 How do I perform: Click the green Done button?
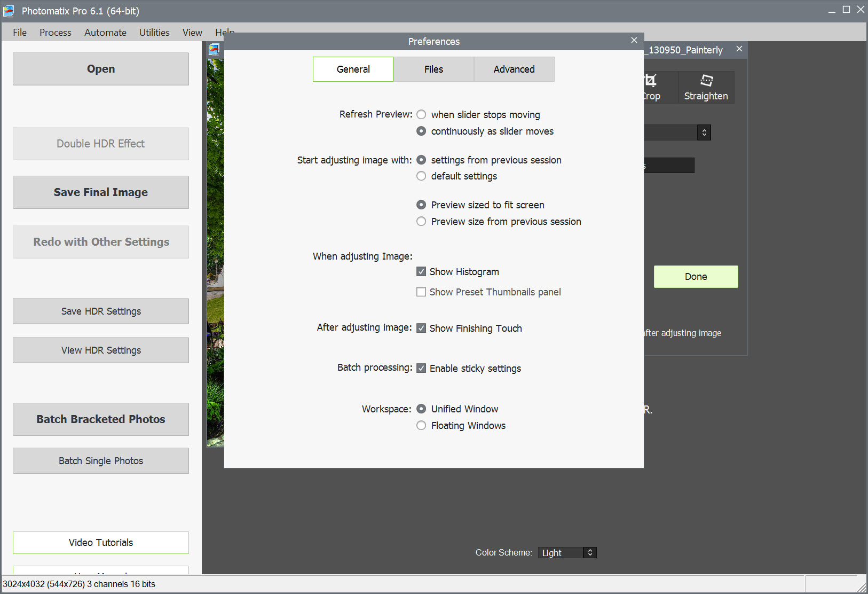[x=696, y=277]
